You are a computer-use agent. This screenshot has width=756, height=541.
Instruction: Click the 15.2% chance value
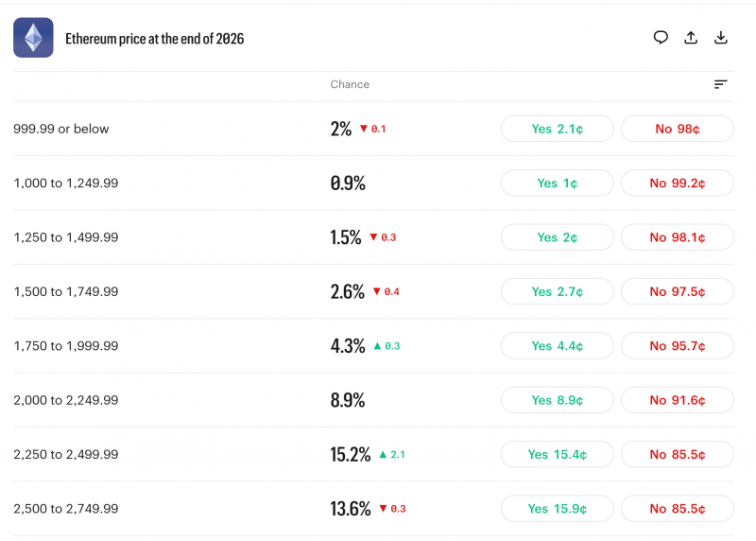(x=350, y=455)
